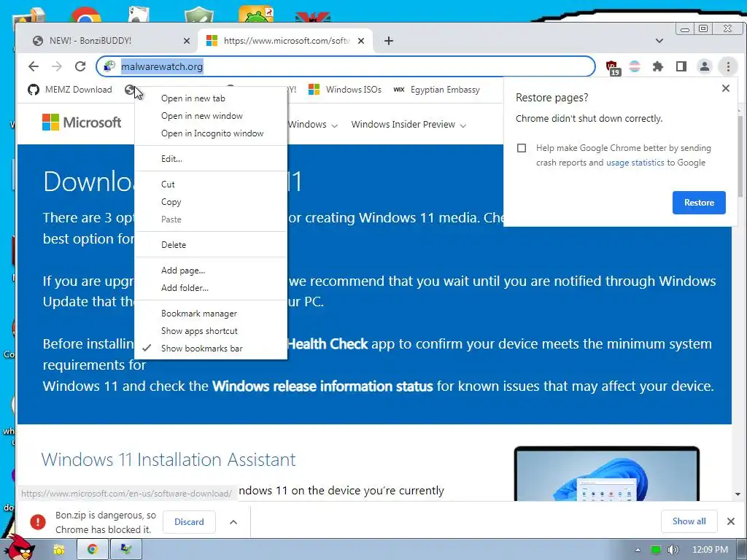Toggle the checked Show bookmarks bar option
This screenshot has width=747, height=560.
click(211, 348)
